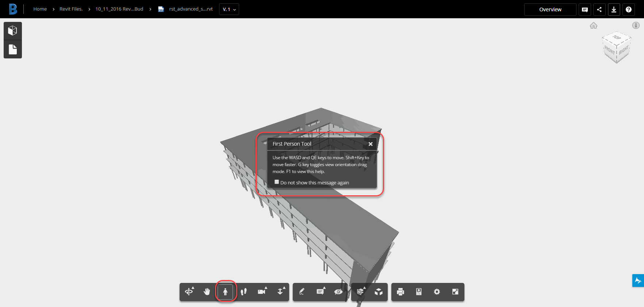
Task: Click the Overview button
Action: coord(550,9)
